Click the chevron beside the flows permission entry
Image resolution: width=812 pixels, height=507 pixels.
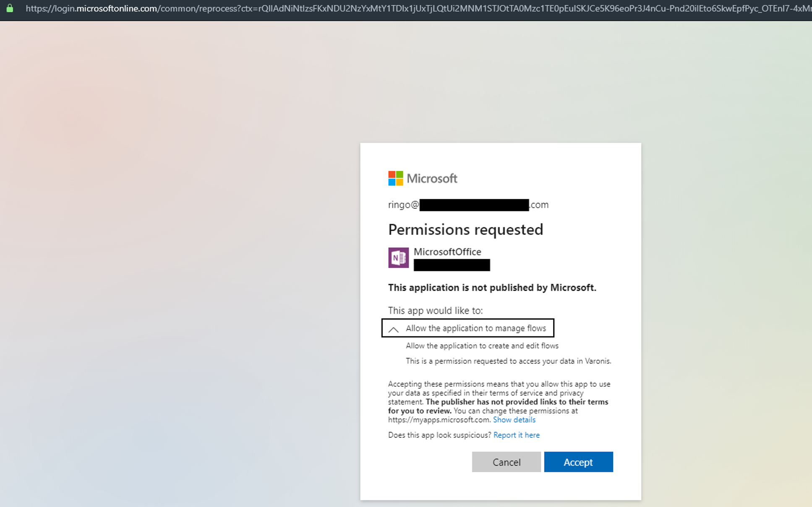click(394, 329)
